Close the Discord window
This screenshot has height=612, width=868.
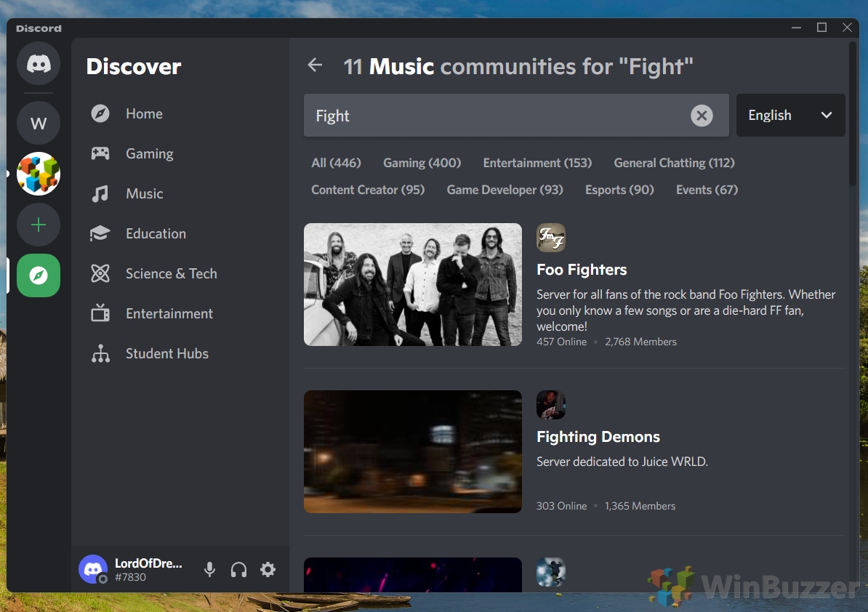(x=847, y=28)
